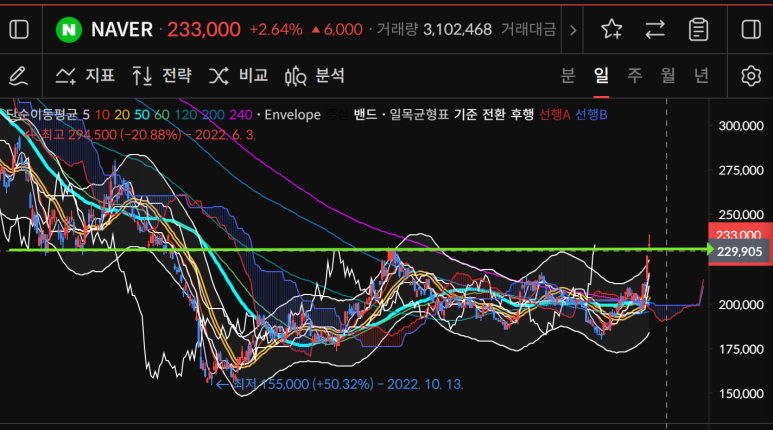
Task: Toggle the left sidebar panel icon
Action: click(19, 30)
